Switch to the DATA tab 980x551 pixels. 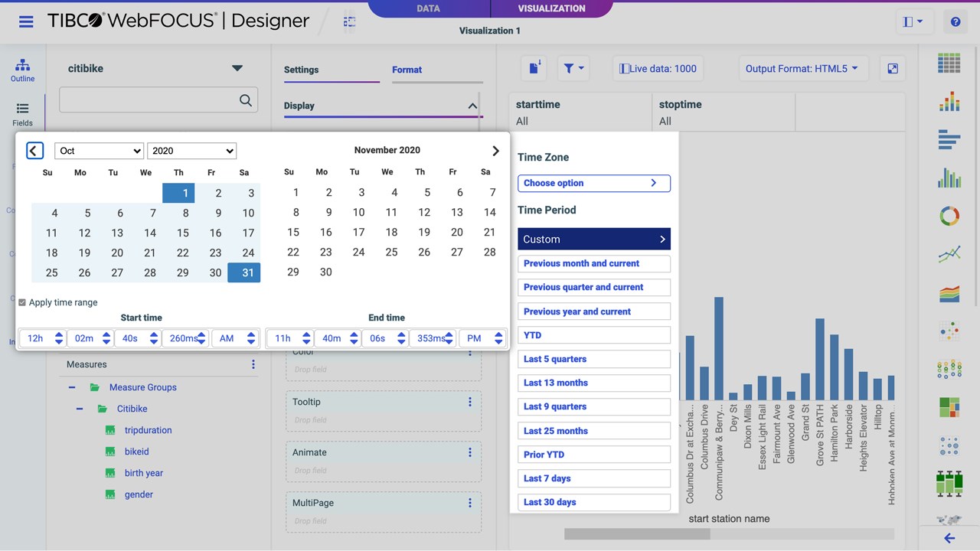pos(428,8)
